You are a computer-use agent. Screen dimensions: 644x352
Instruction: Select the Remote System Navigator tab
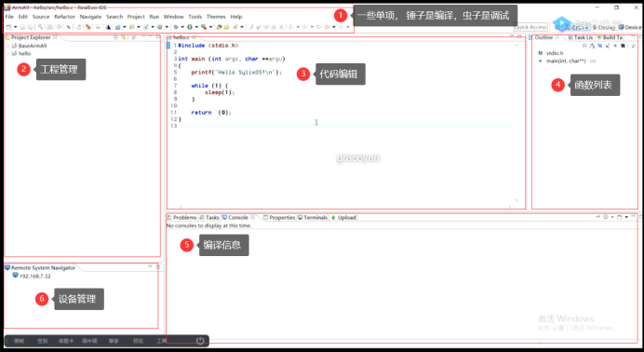pos(40,268)
